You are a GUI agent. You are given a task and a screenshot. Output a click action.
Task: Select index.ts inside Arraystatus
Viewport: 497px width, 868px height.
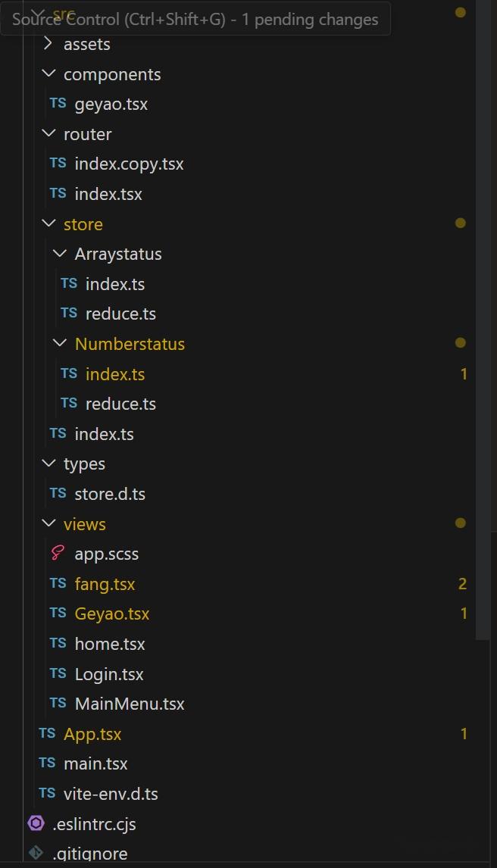tap(115, 283)
